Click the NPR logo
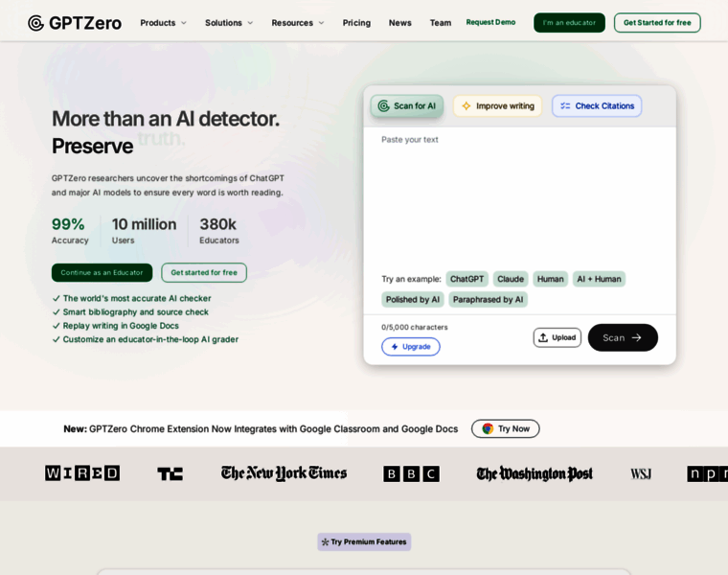 tap(707, 473)
